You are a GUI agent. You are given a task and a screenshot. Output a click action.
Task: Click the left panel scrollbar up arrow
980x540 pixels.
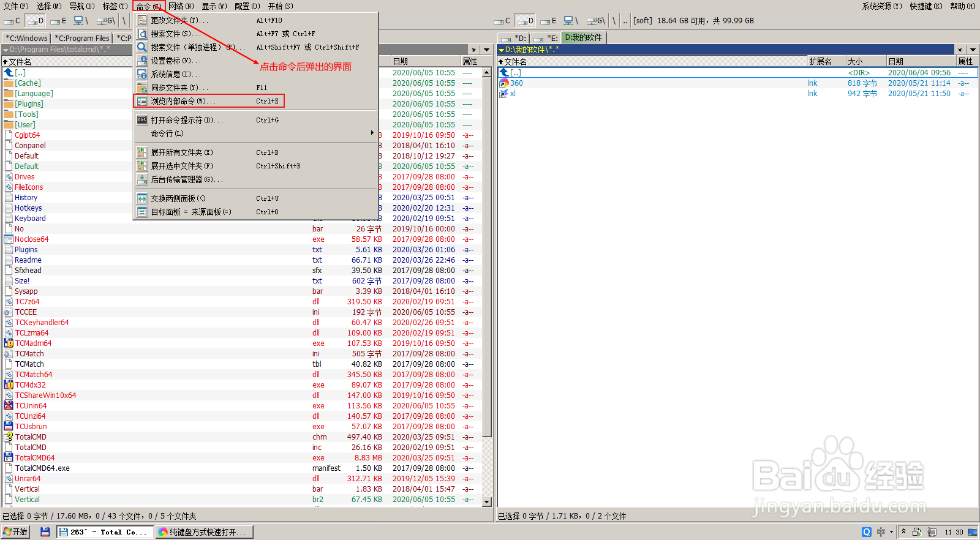coord(487,72)
